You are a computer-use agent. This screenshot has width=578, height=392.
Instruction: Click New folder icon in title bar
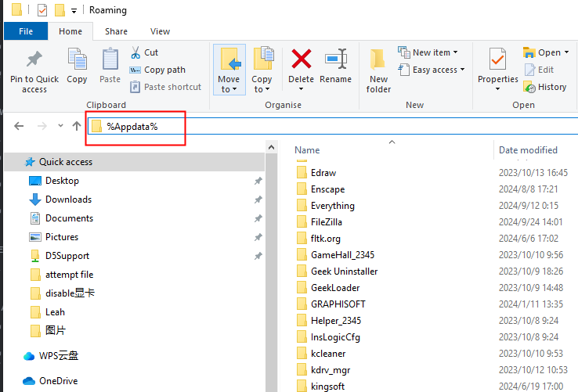[x=60, y=10]
